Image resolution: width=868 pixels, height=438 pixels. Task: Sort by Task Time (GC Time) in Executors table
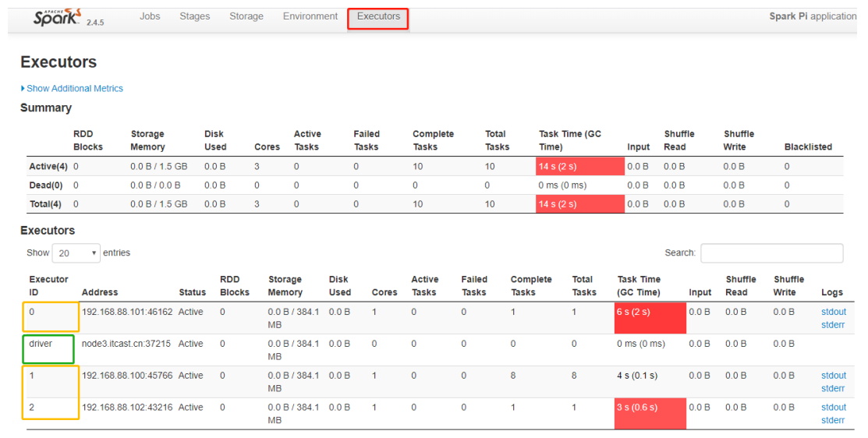pos(639,286)
